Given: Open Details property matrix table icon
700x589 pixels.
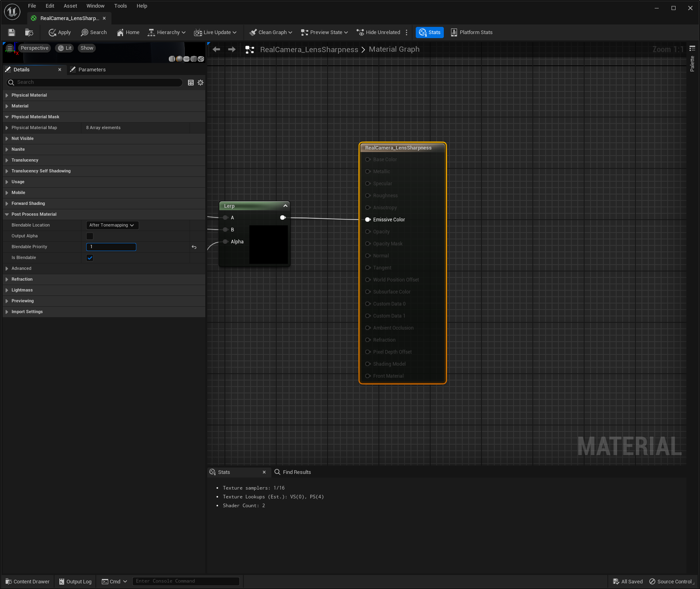Looking at the screenshot, I should (x=191, y=83).
